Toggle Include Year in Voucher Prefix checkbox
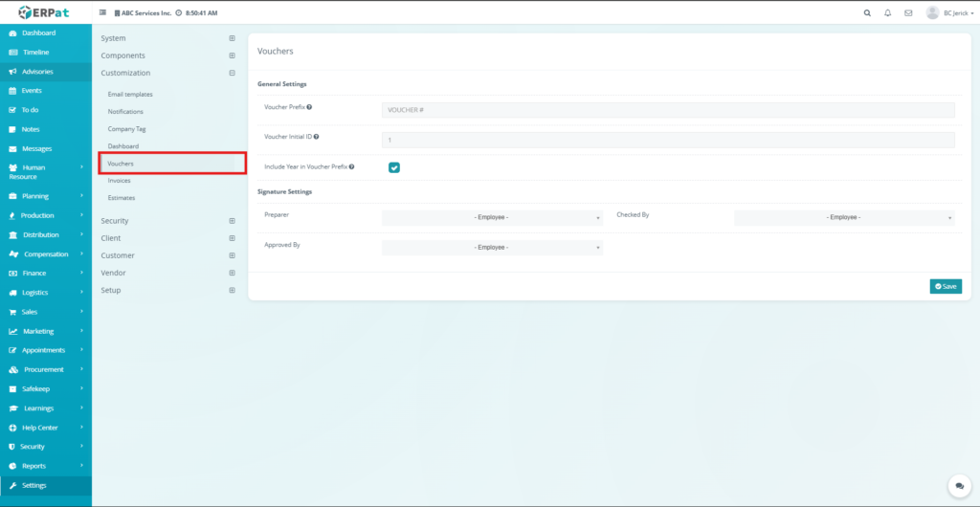 coord(393,167)
